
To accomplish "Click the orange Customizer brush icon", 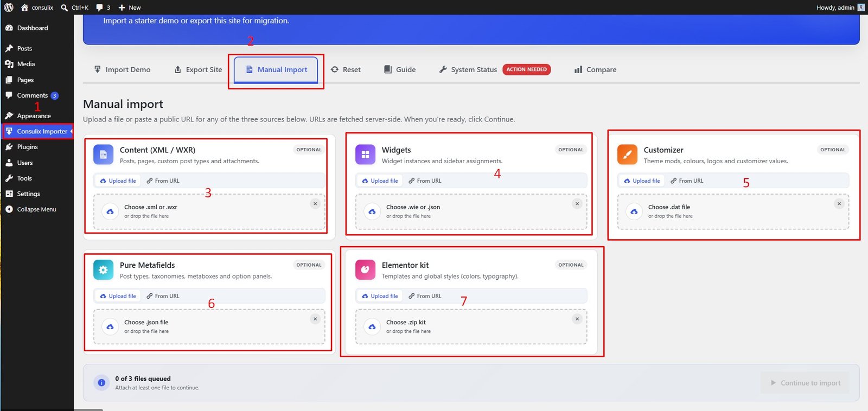I will tap(627, 155).
